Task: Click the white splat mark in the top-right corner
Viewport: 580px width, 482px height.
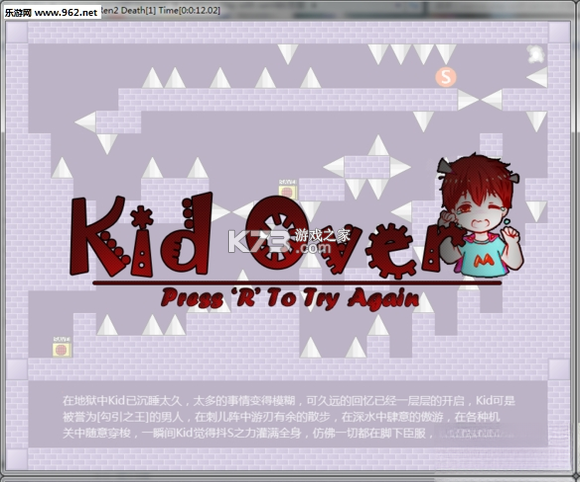Action: 536,54
